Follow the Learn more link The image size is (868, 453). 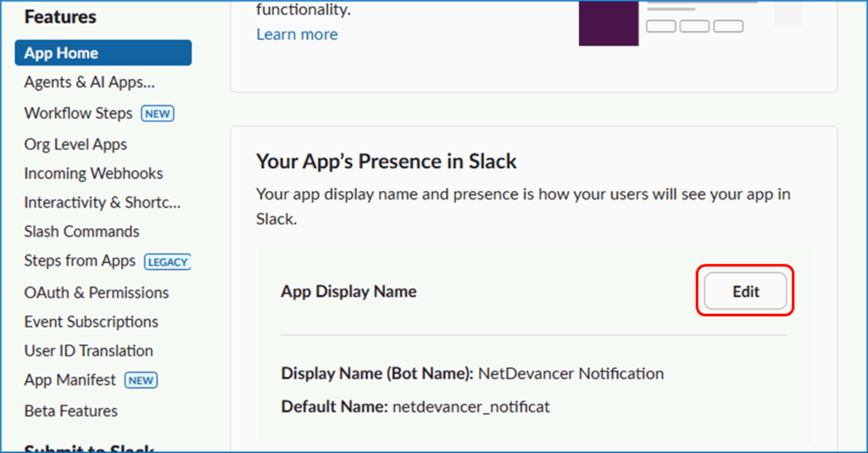point(297,35)
